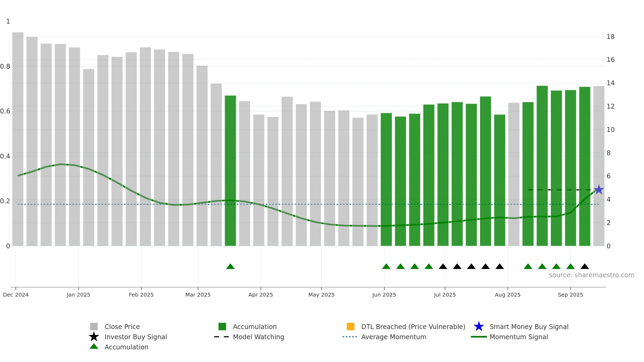Toggle the Average Momentum legend entry
This screenshot has height=362, width=644.
384,337
